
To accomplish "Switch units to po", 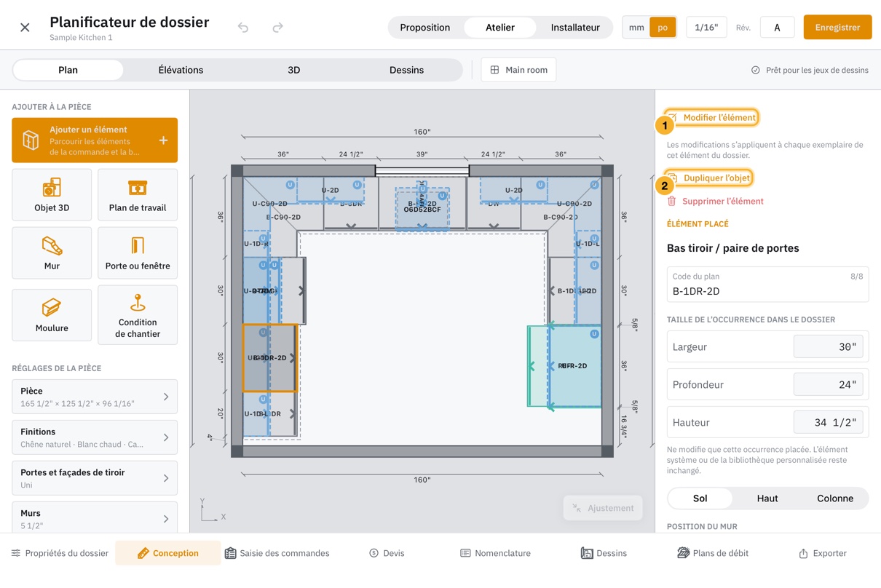I will [663, 28].
